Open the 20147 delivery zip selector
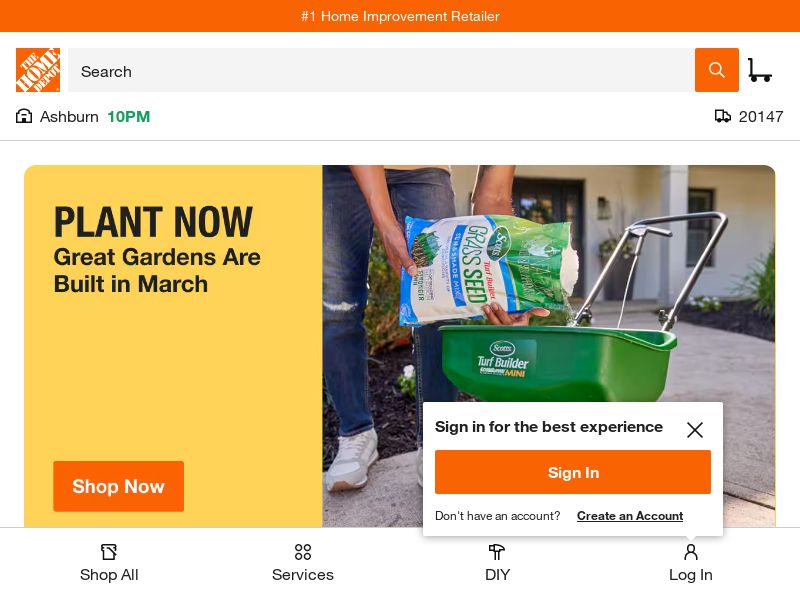Screen dimensions: 800x600 pyautogui.click(x=761, y=117)
